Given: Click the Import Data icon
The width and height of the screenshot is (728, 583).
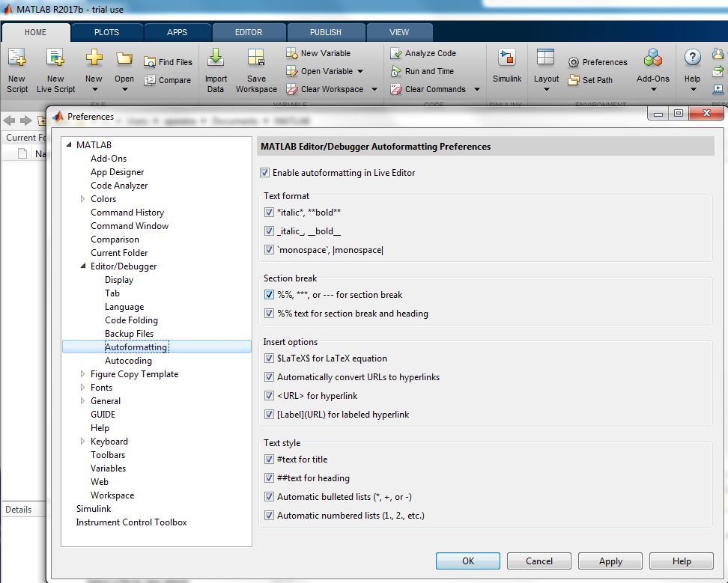Looking at the screenshot, I should click(x=216, y=58).
